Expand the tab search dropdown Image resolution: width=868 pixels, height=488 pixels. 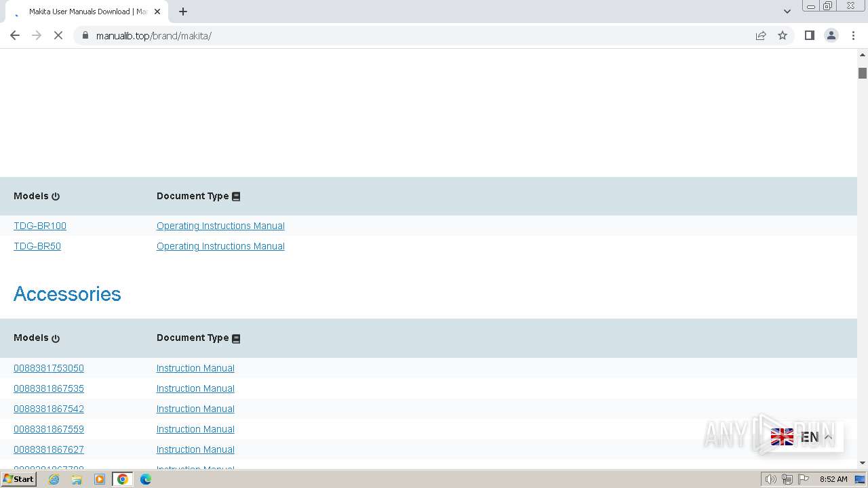click(787, 12)
